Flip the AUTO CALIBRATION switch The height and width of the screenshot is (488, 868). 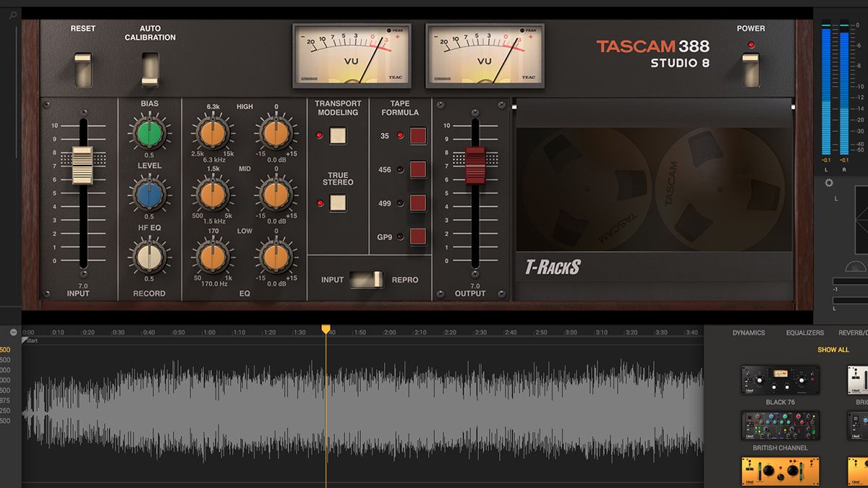[150, 70]
